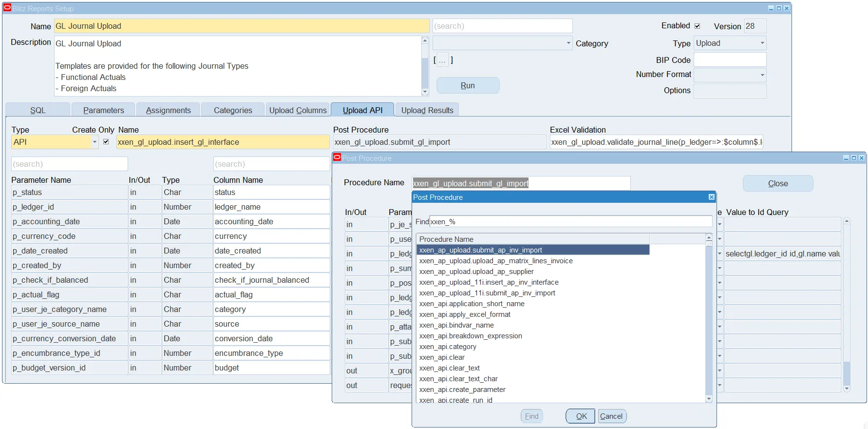Select xxen_api.apply_excel_format entry
The width and height of the screenshot is (868, 429).
(x=465, y=314)
